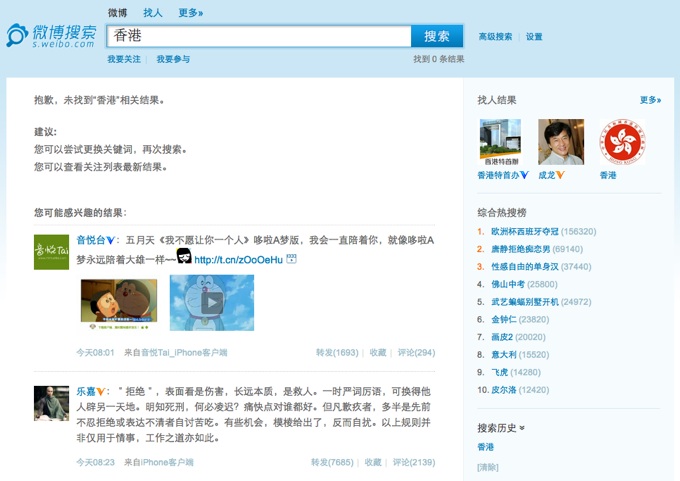This screenshot has height=481, width=680.
Task: Click the verified badge beside 香港特首办
Action: click(525, 175)
